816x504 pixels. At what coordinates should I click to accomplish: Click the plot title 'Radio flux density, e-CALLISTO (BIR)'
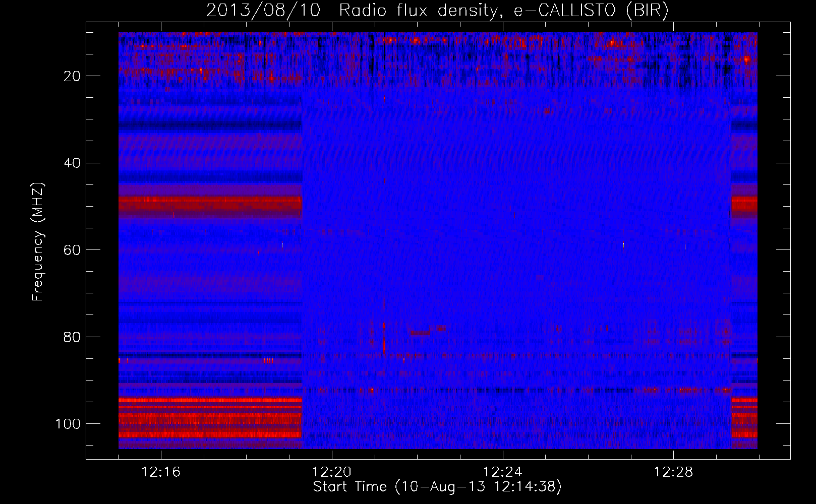tap(504, 11)
